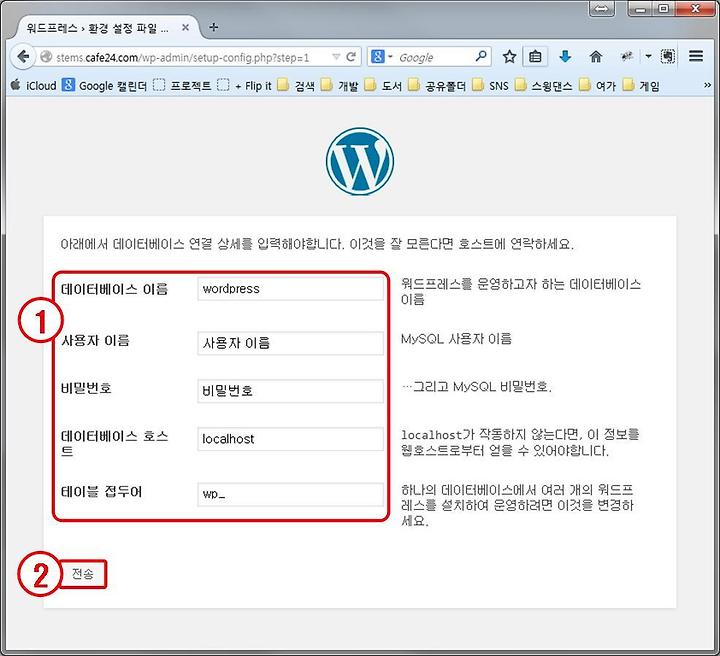Click the 데이터베이스 호스트 field with localhost
The height and width of the screenshot is (656, 720).
291,439
